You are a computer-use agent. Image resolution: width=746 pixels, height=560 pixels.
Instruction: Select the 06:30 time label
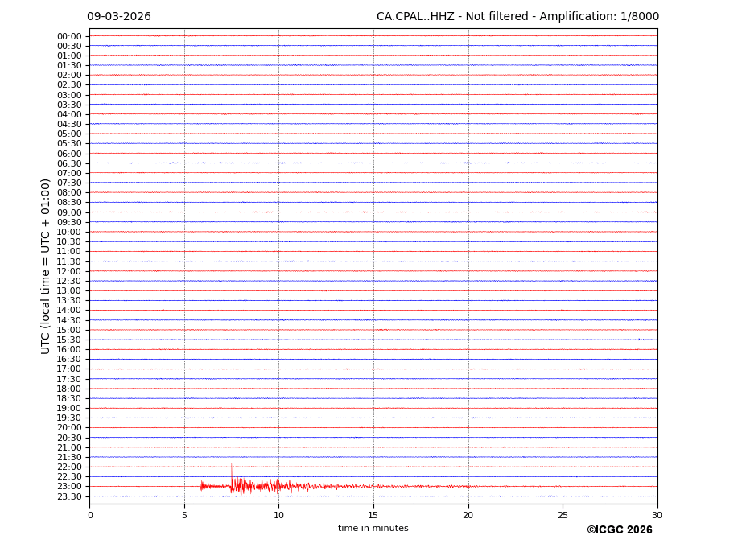tap(69, 163)
